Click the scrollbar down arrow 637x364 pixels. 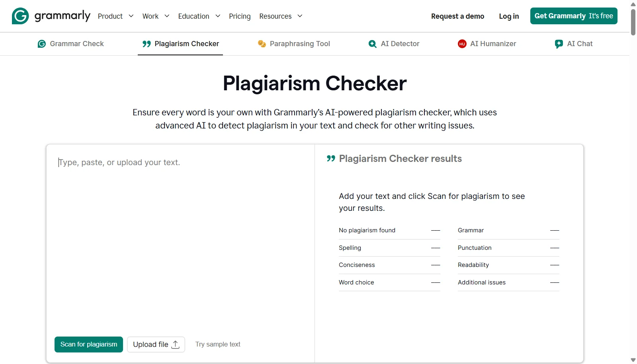point(633,360)
